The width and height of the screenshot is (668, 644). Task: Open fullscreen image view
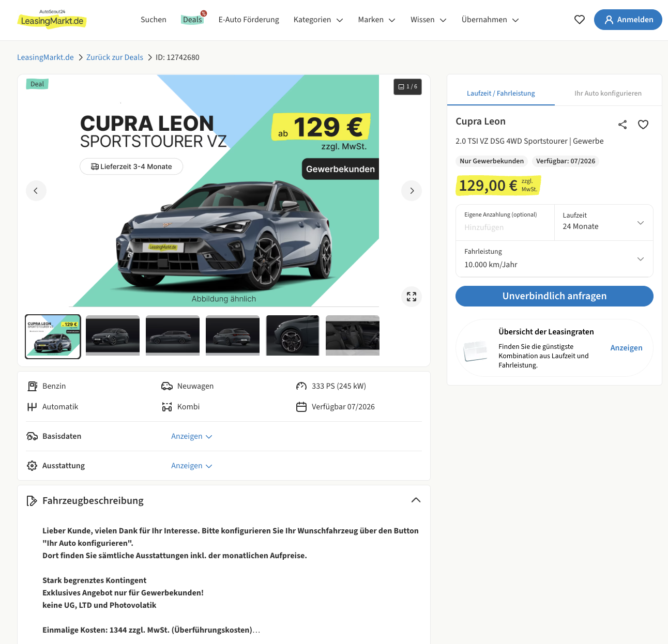[x=412, y=297]
